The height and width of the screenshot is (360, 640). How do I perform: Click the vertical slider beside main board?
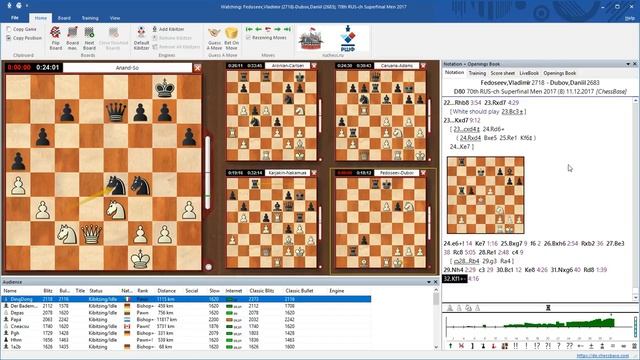pos(208,173)
